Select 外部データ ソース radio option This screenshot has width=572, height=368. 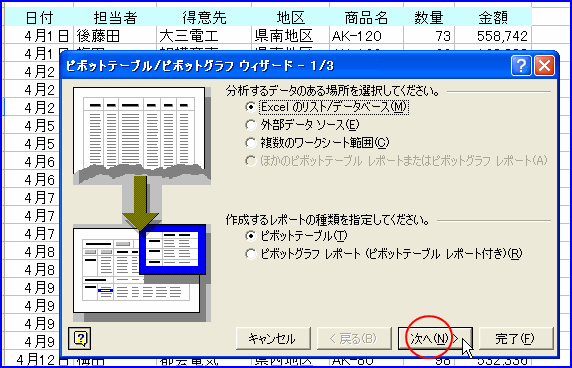click(302, 125)
